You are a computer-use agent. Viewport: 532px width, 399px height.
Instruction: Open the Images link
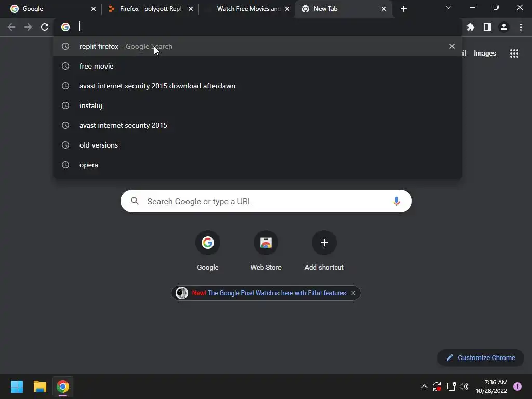pos(485,54)
